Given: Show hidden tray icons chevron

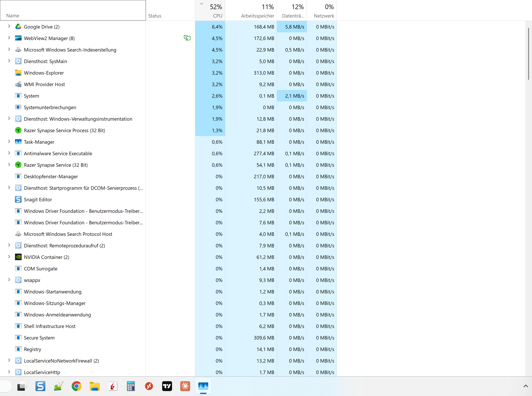Looking at the screenshot, I should click(526, 386).
